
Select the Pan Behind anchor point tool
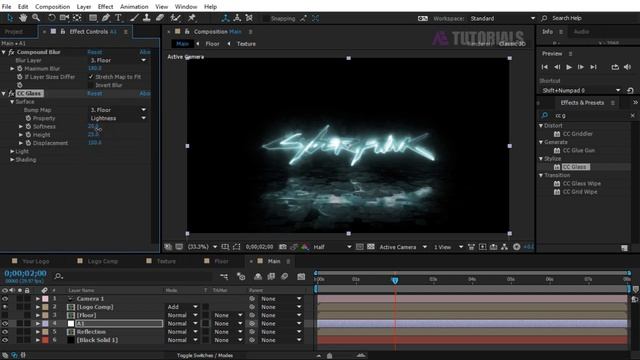pyautogui.click(x=77, y=18)
